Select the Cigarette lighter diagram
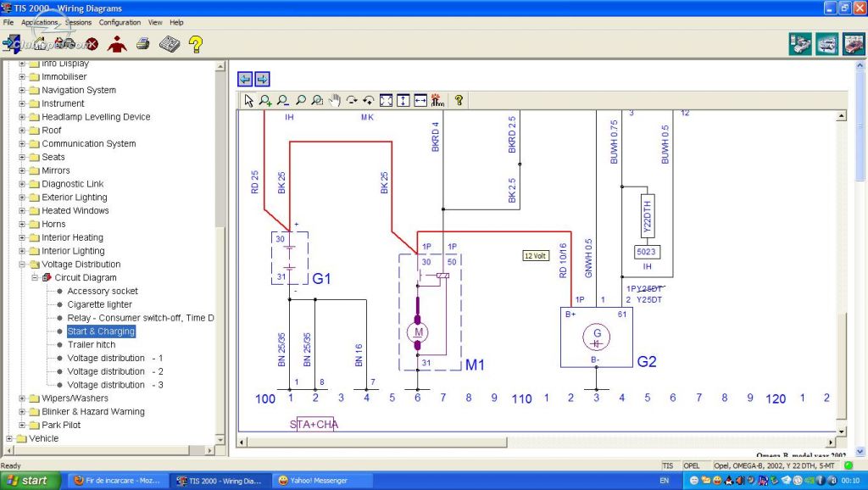The height and width of the screenshot is (490, 868). [100, 304]
